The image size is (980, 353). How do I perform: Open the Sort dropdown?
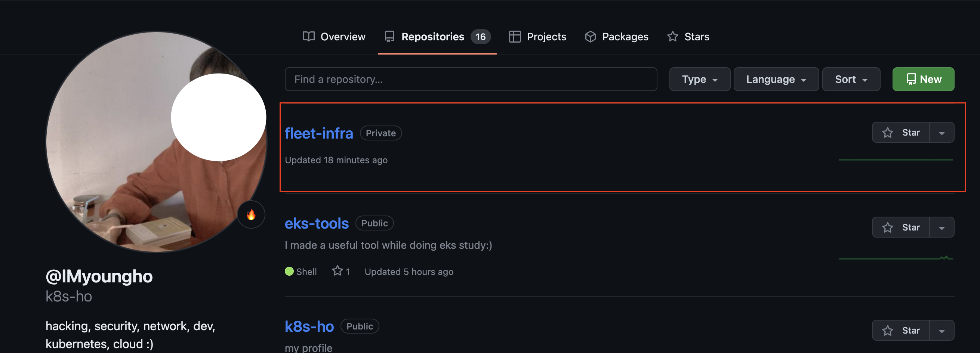point(851,79)
